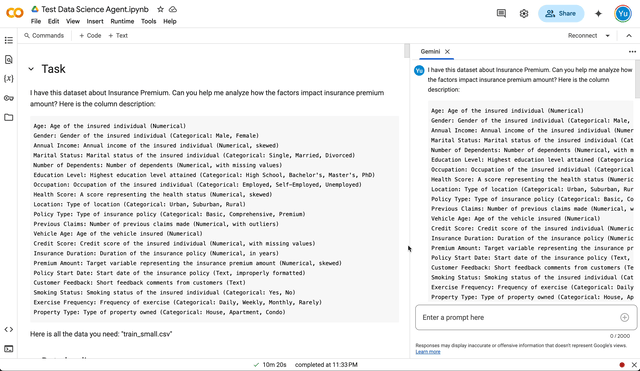Click the notebook vertical scrollbar thumb
The image size is (640, 371).
(x=407, y=51)
